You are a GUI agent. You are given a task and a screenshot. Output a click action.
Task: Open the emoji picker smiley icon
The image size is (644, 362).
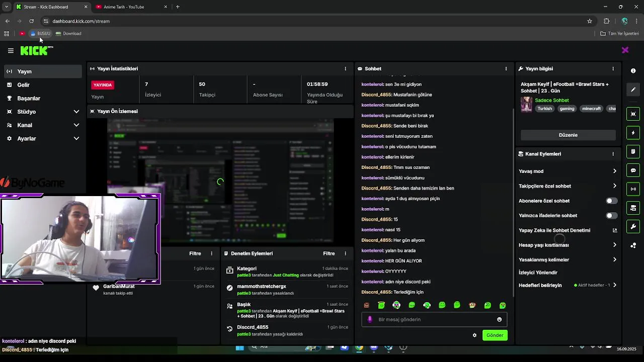(x=499, y=319)
